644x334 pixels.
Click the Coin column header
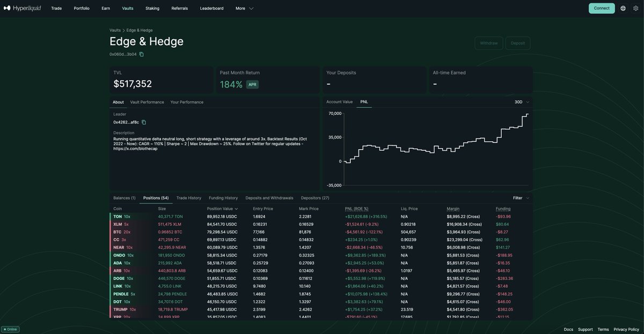point(118,208)
